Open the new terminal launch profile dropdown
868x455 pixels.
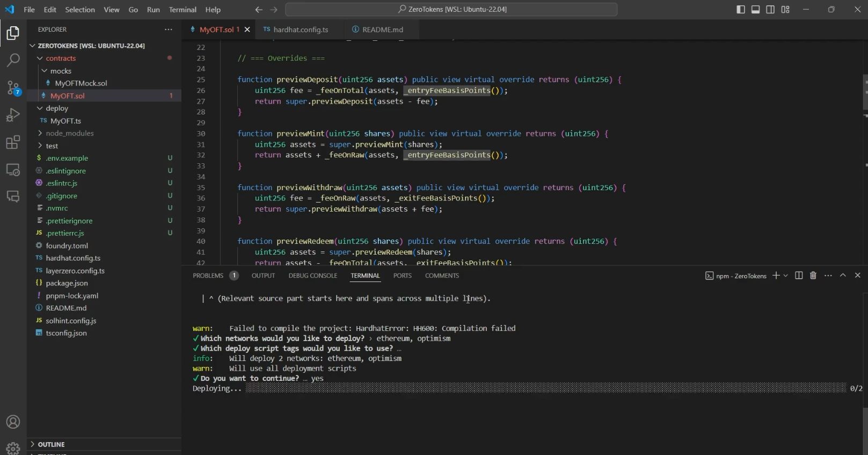786,276
